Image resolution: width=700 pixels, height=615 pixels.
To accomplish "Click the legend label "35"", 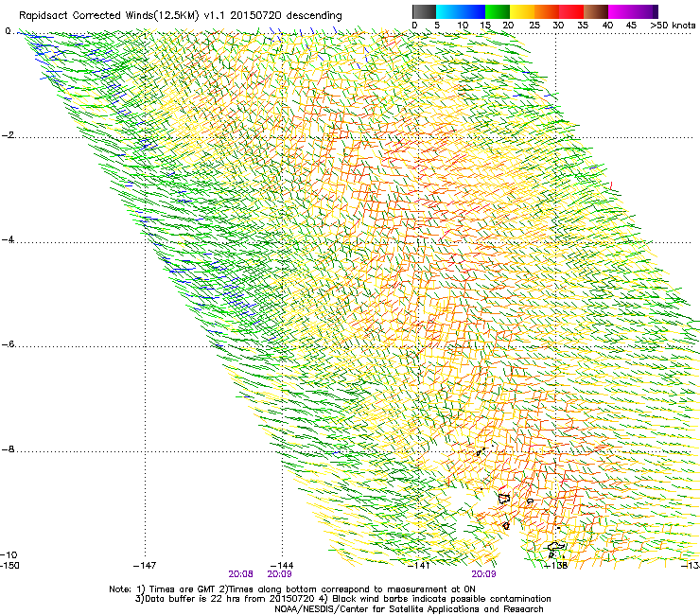I will 583,26.
